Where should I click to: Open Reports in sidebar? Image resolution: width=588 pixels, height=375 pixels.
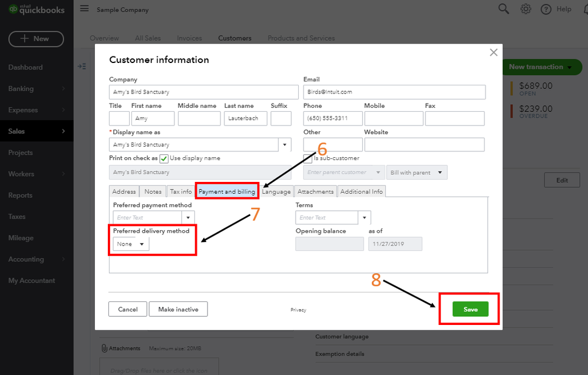(20, 195)
